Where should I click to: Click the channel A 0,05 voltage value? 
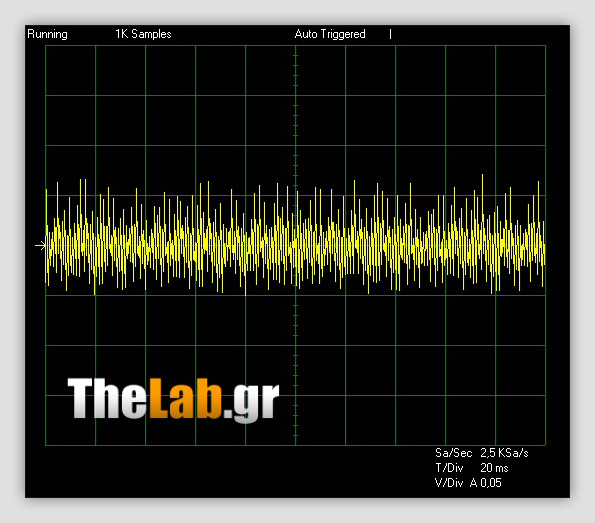[486, 483]
